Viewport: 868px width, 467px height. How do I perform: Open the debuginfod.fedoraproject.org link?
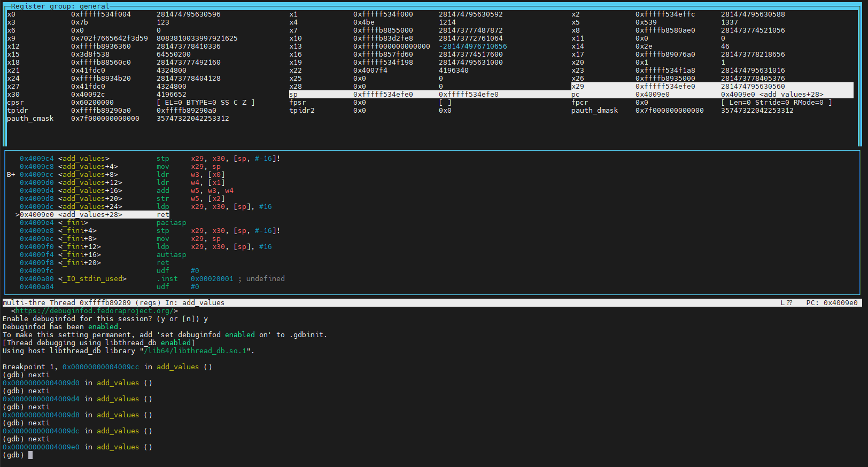[x=94, y=311]
